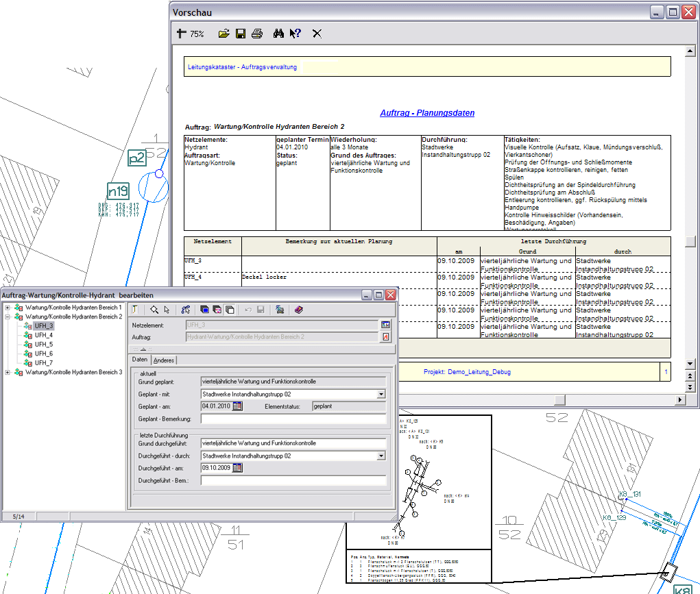Expand Wartung/Kontrolle Hydranten Bereich 3 node
Image resolution: width=700 pixels, height=594 pixels.
[8, 372]
